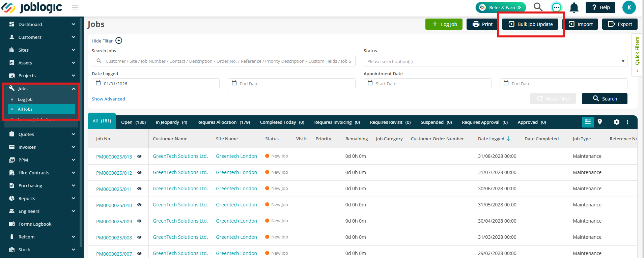Image resolution: width=644 pixels, height=258 pixels.
Task: Open job PM0000025/013 link
Action: 114,156
